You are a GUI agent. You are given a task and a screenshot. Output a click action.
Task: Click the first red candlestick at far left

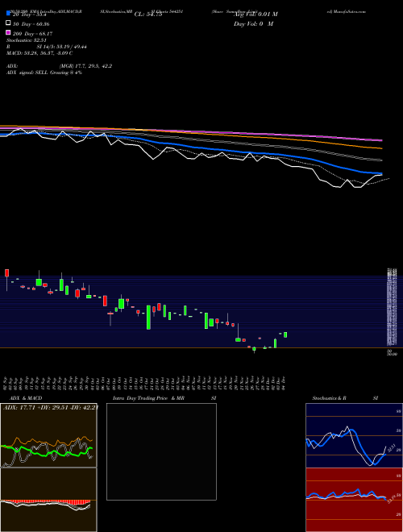(6, 272)
